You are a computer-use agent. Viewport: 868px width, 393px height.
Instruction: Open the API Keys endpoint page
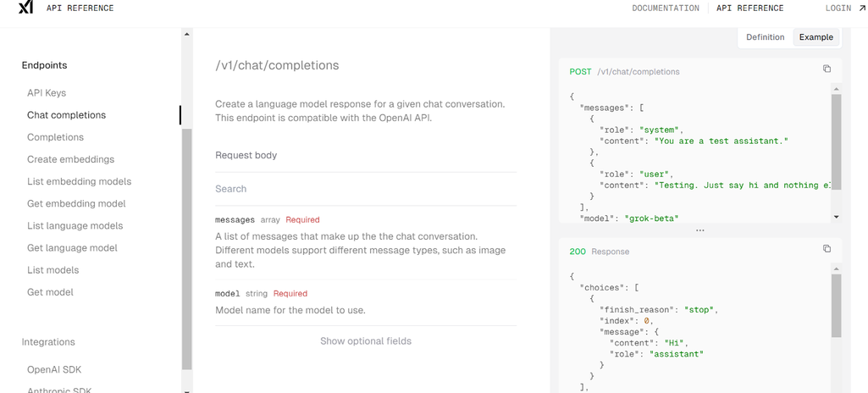click(x=47, y=93)
